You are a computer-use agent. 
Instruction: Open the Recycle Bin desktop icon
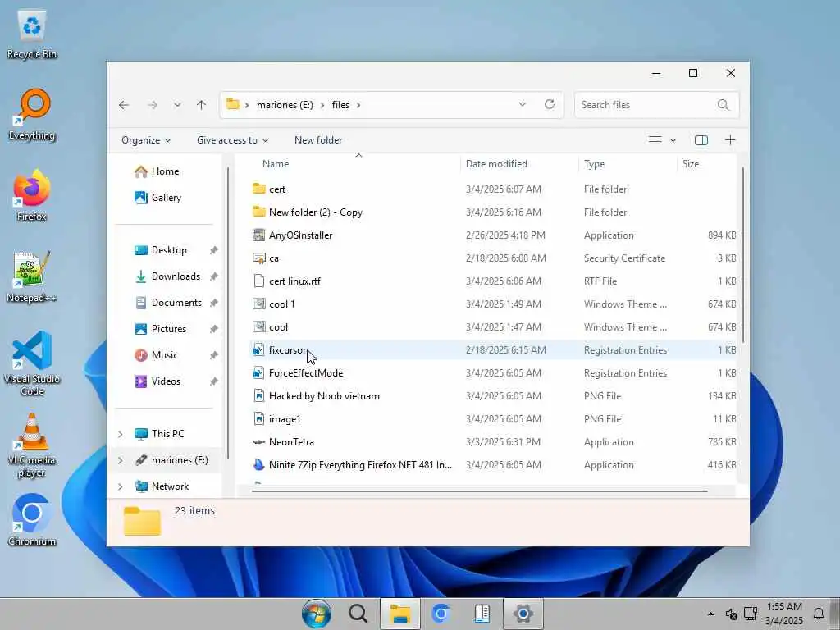(x=32, y=34)
